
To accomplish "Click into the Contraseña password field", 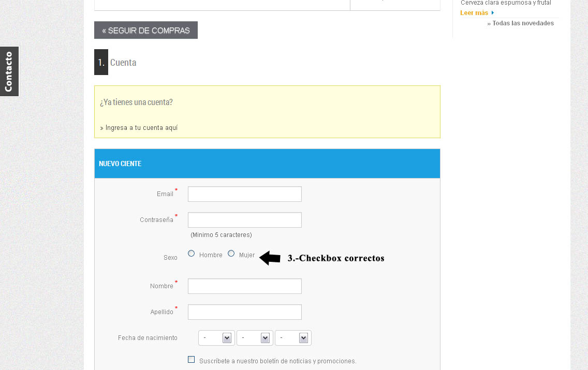I will (x=244, y=220).
